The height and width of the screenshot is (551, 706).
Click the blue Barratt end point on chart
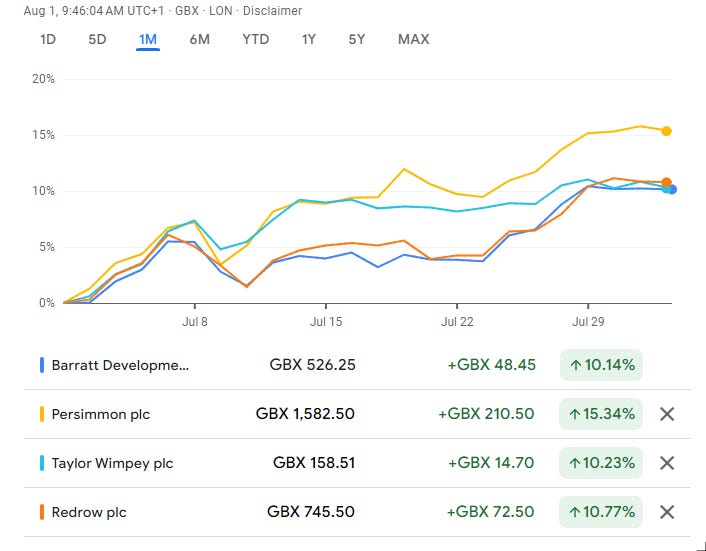click(672, 190)
